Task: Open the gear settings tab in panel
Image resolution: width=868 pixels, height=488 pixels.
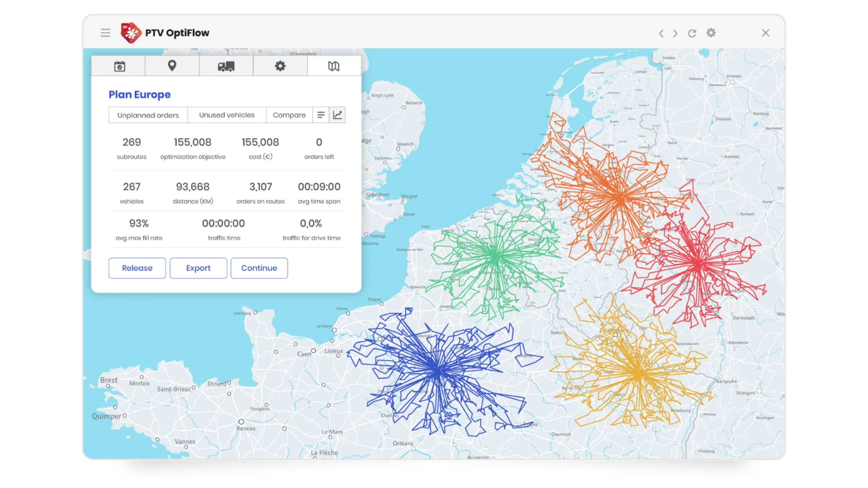Action: pyautogui.click(x=280, y=66)
